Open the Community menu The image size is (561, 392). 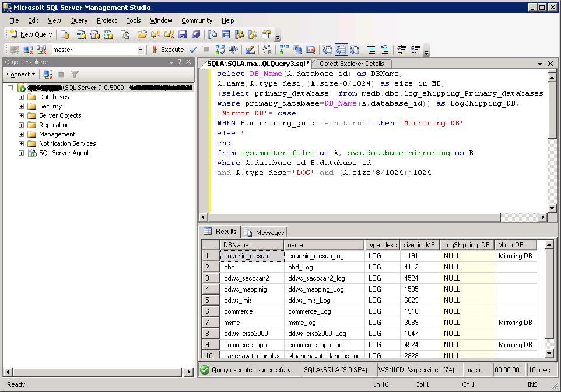coord(197,20)
